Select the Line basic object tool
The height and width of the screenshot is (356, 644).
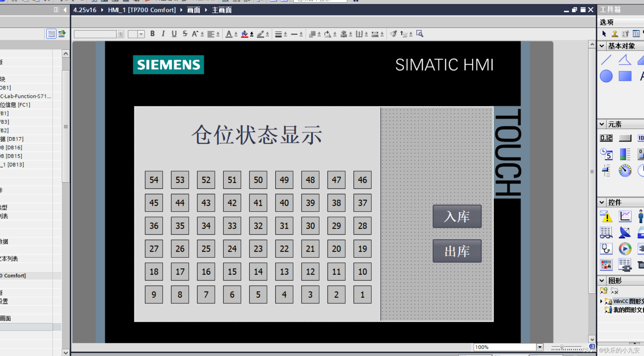click(606, 60)
